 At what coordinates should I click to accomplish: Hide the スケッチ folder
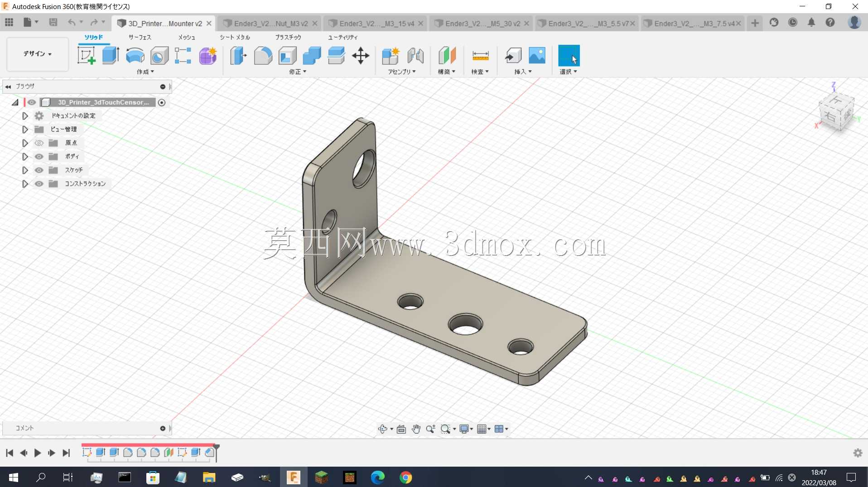39,170
